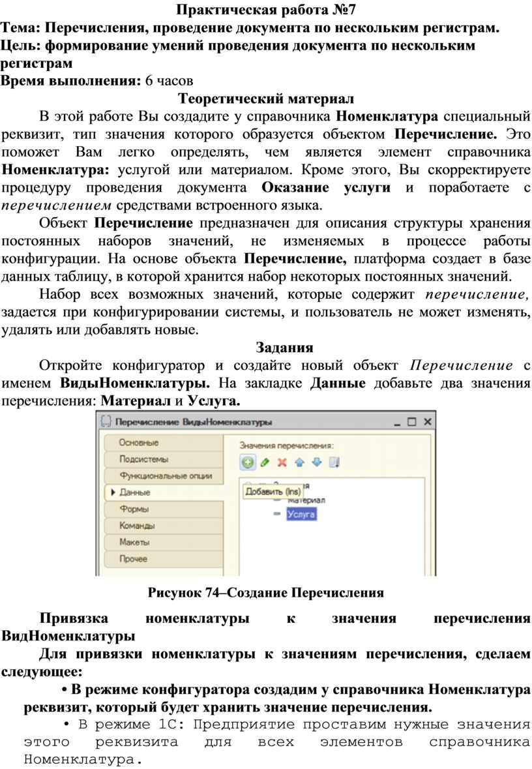Click the Задания heading

pyautogui.click(x=284, y=347)
